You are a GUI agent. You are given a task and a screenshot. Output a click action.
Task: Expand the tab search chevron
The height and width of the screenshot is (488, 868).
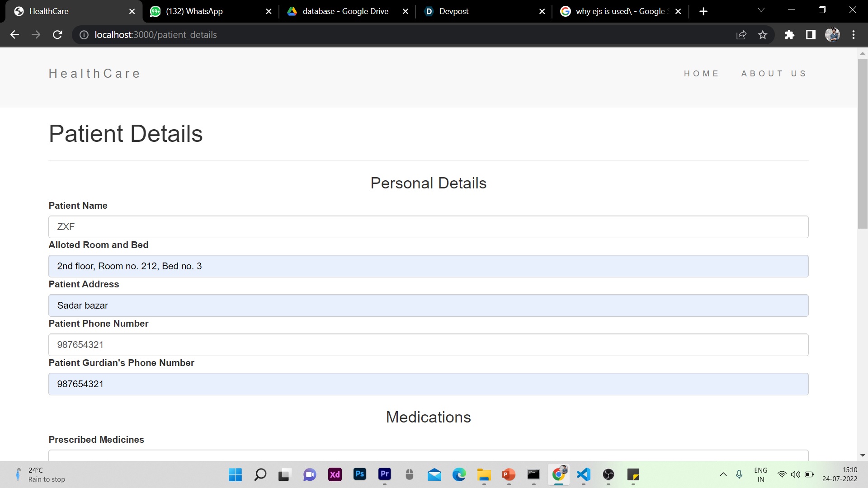point(761,10)
